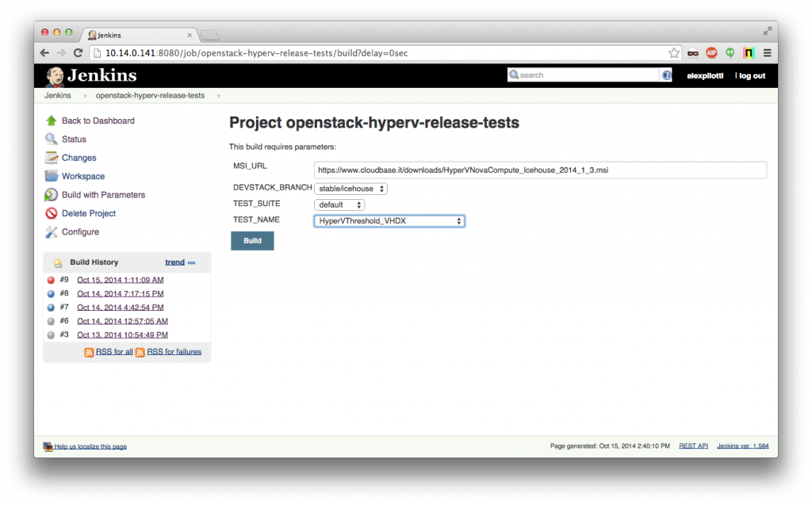Click the log out link

(x=751, y=75)
